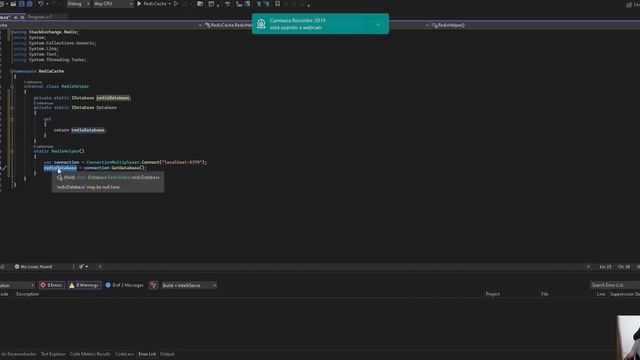This screenshot has height=360, width=640.
Task: Toggle the 0 Warnings filter
Action: point(84,285)
